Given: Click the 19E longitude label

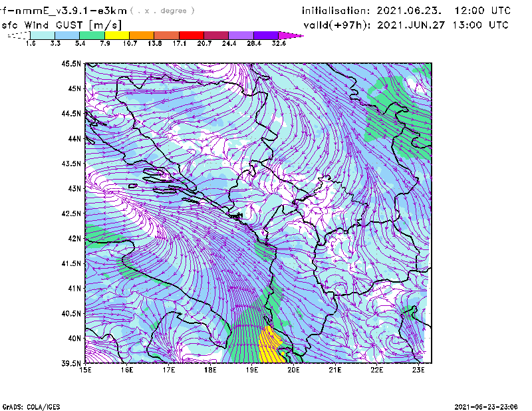Looking at the screenshot, I should (x=252, y=370).
